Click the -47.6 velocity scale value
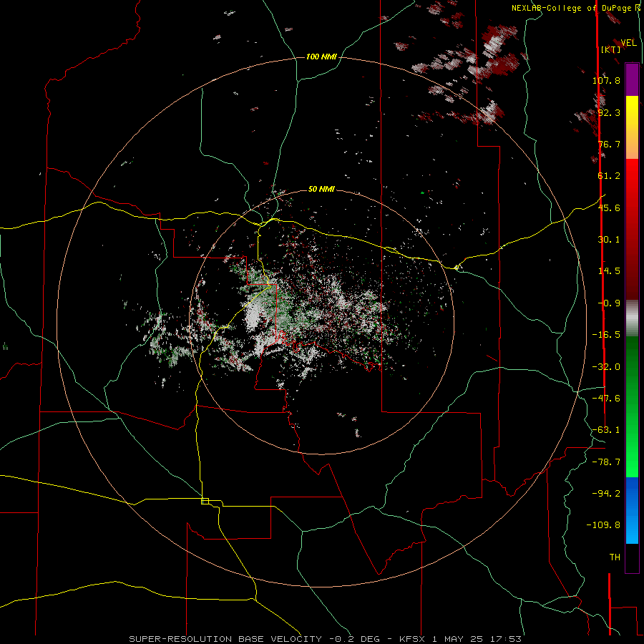Screen dimensions: 644x644 (606, 399)
